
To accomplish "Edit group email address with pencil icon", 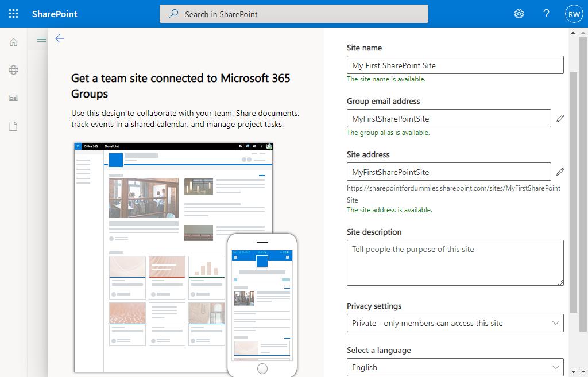I will coord(560,118).
